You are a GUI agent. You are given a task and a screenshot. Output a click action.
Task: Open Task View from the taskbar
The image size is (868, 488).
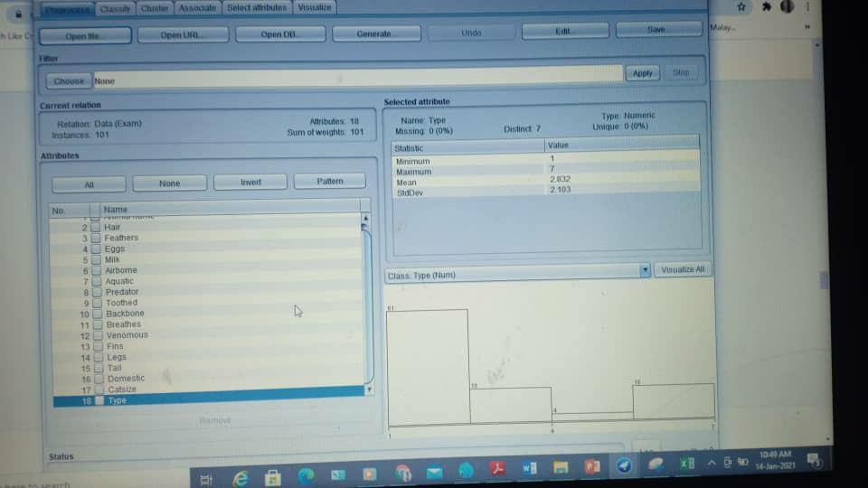point(206,479)
